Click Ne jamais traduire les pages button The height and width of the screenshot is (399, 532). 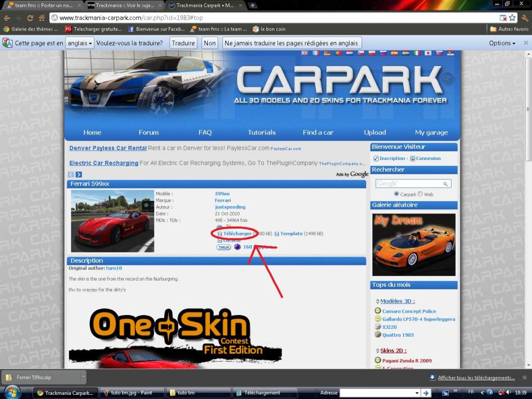tap(291, 43)
